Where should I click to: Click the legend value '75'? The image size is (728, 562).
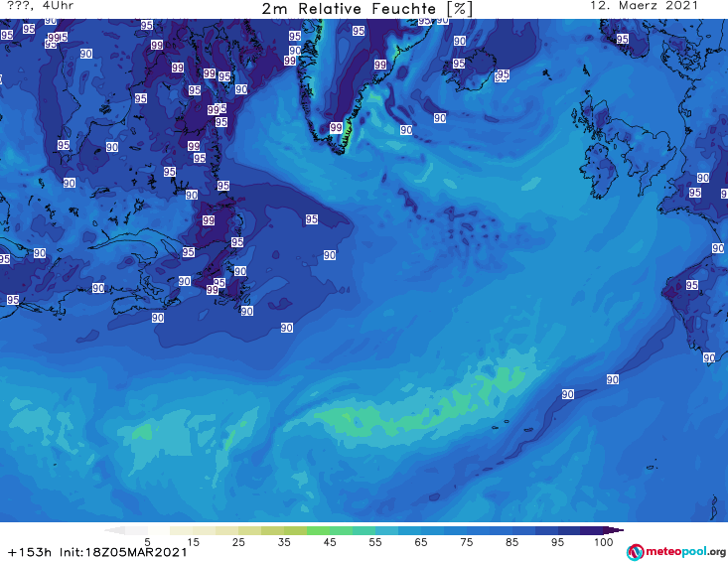466,542
